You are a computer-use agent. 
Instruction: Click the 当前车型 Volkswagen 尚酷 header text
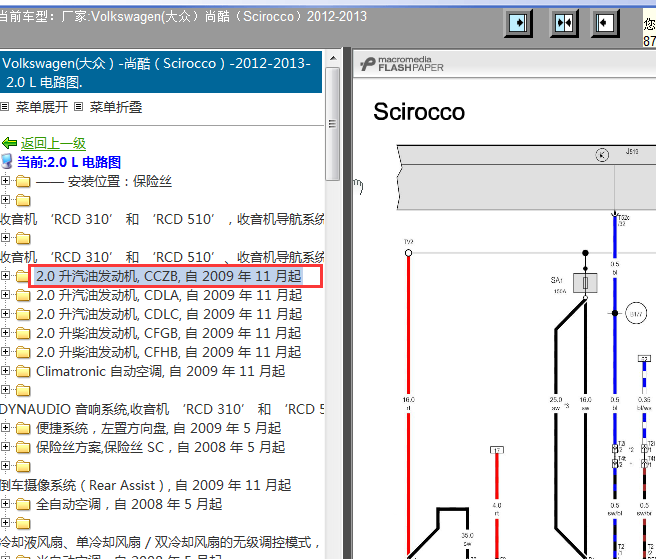[x=183, y=17]
